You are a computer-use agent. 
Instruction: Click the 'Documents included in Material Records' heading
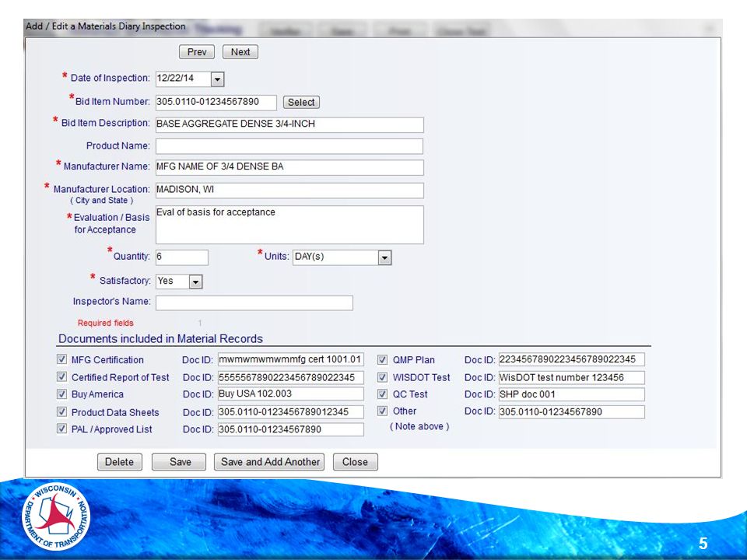(x=160, y=338)
